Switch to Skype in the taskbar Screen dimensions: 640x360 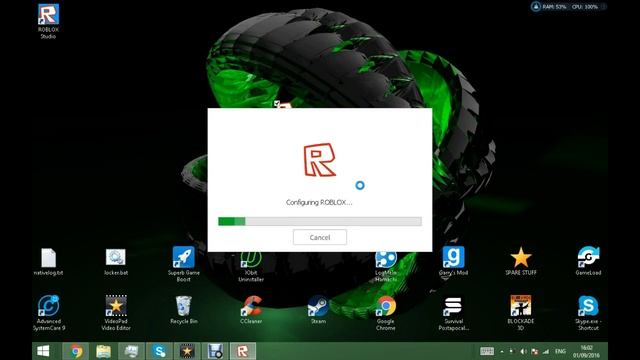coord(159,351)
